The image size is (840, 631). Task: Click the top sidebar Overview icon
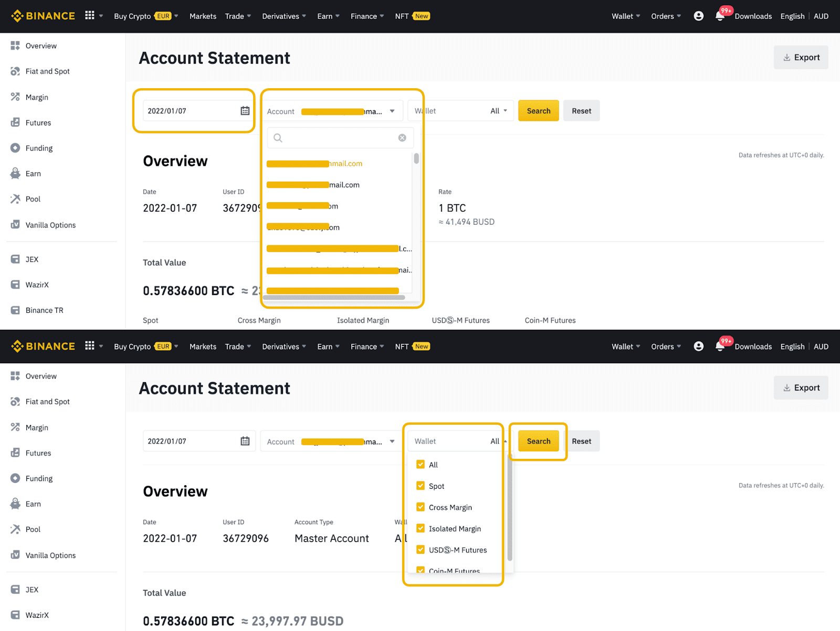point(15,46)
